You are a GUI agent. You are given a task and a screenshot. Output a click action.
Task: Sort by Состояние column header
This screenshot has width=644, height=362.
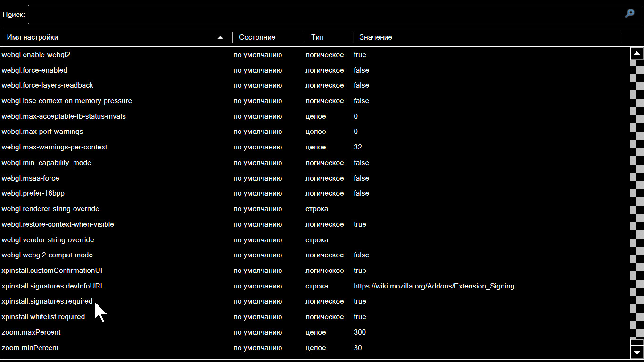pyautogui.click(x=269, y=37)
